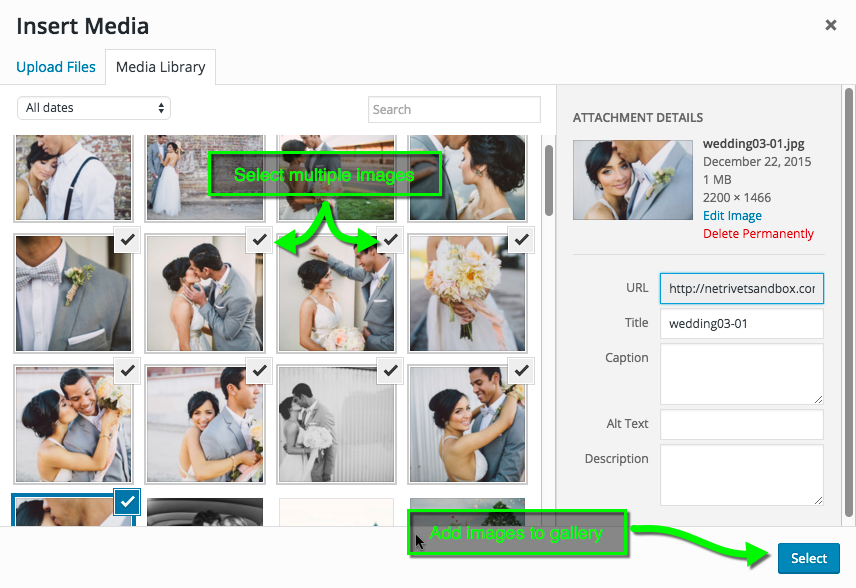
Task: Uncheck the bride kissing groom's cheek checkmark
Action: pos(128,371)
